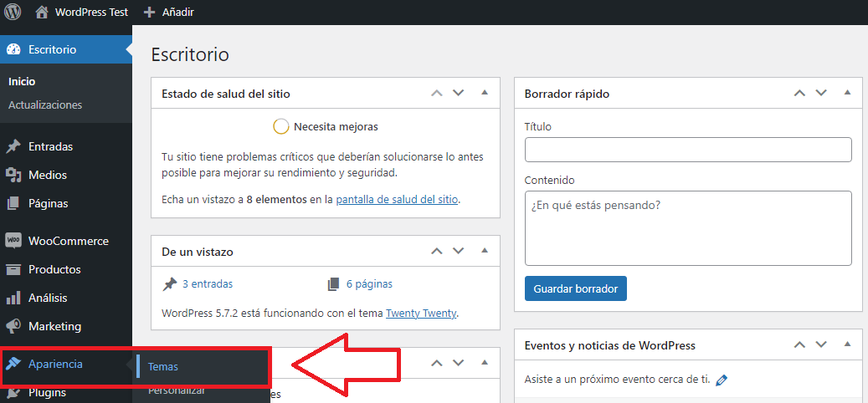Click the home icon beside WordPress Test
Screen dimensions: 868x403
[x=42, y=13]
